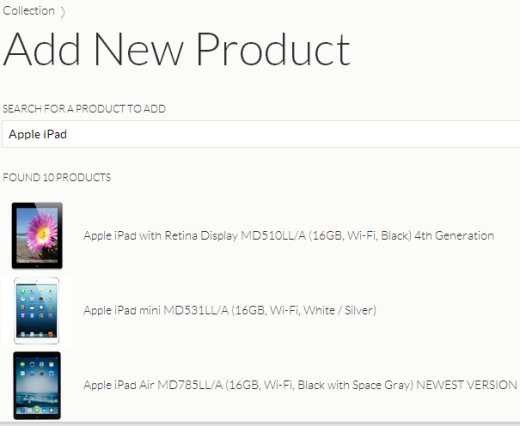Click pink flower on first iPad image
520x426 pixels.
pos(42,233)
